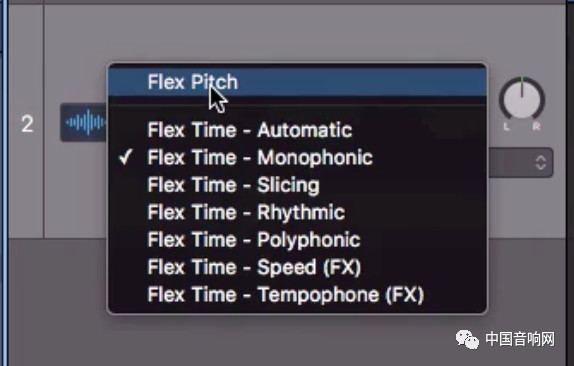Click the 中国音响网 watermark text

(x=520, y=339)
